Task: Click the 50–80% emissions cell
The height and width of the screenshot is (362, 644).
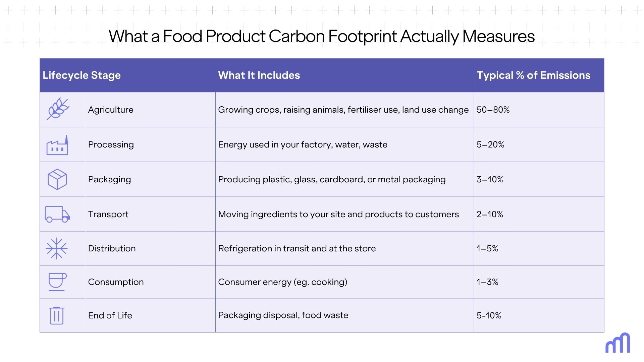Action: coord(493,110)
